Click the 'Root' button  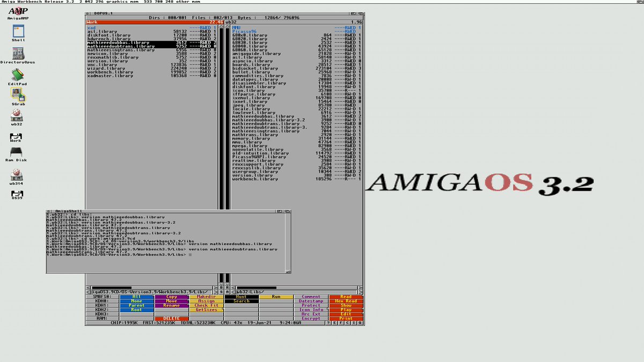click(137, 309)
